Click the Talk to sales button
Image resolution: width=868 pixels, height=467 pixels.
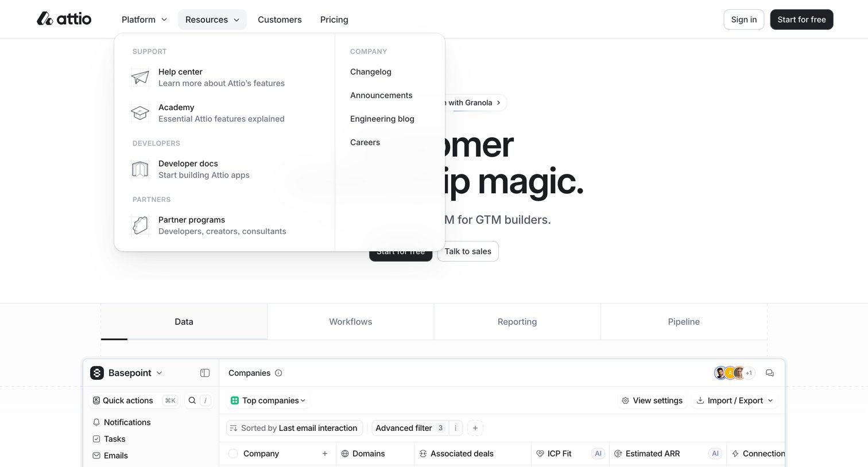click(468, 251)
